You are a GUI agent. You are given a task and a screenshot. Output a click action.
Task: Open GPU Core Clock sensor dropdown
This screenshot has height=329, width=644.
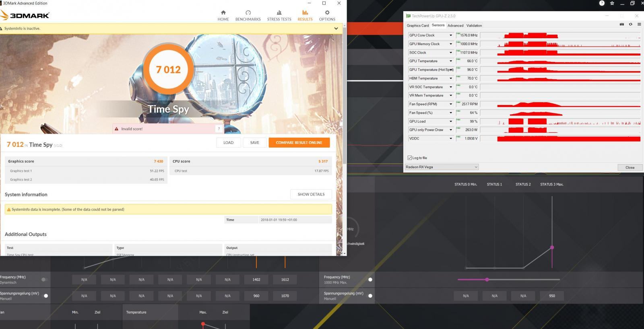coord(451,35)
